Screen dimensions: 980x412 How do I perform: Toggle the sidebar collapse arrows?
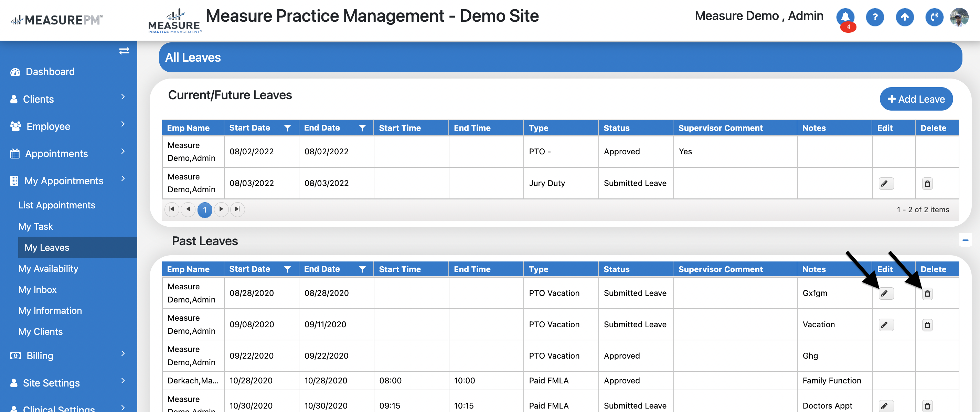[124, 51]
